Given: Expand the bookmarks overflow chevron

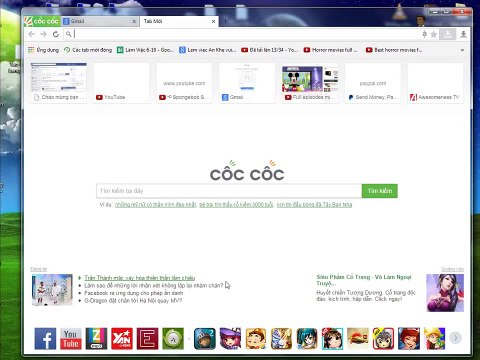Looking at the screenshot, I should click(462, 50).
